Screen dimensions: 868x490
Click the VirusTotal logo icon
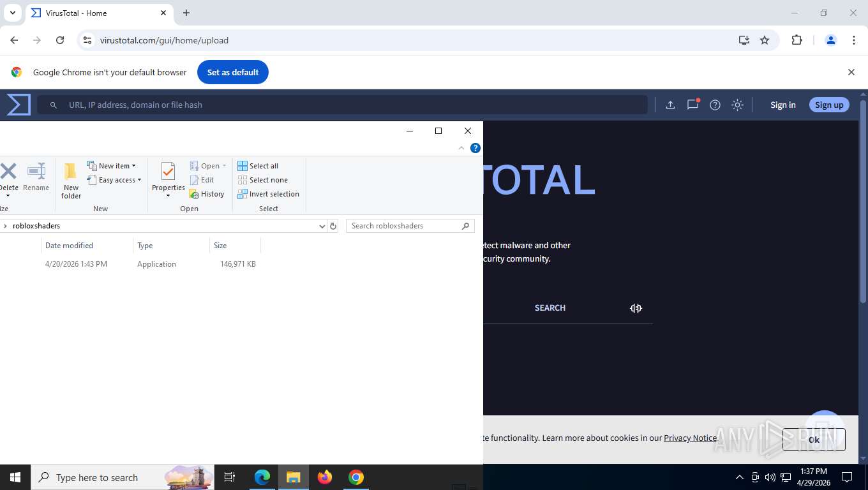click(x=19, y=105)
